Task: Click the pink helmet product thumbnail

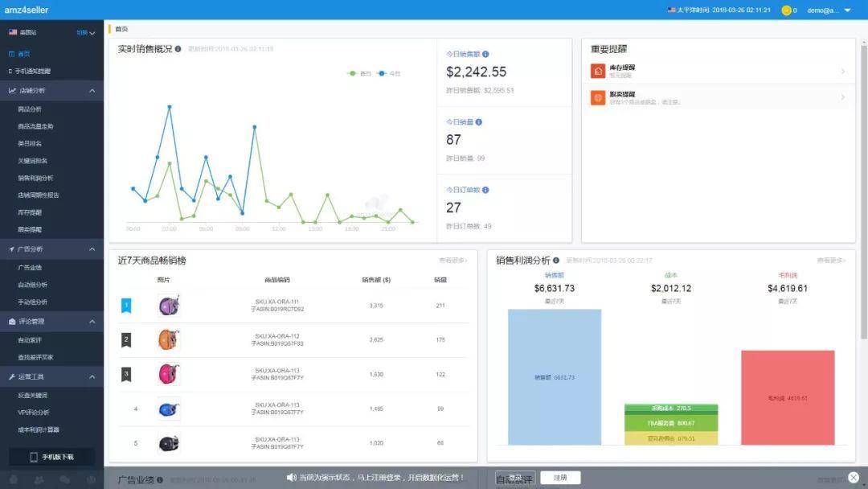Action: (169, 374)
